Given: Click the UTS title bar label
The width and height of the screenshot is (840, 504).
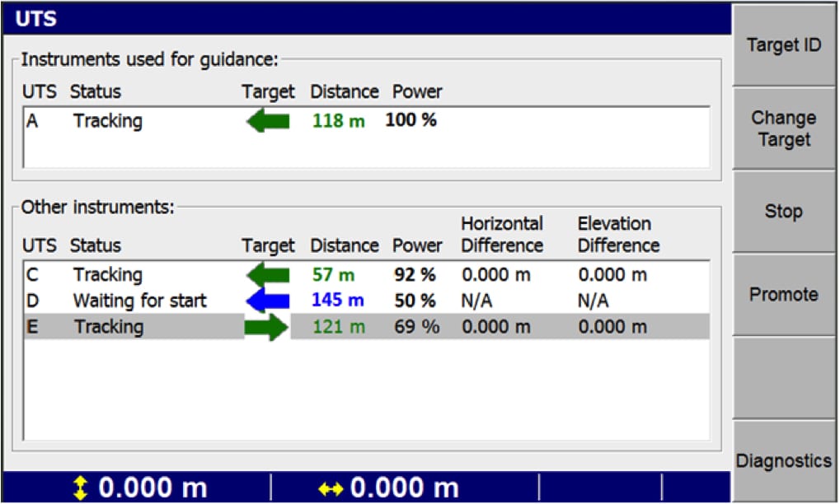Looking at the screenshot, I should pyautogui.click(x=36, y=19).
